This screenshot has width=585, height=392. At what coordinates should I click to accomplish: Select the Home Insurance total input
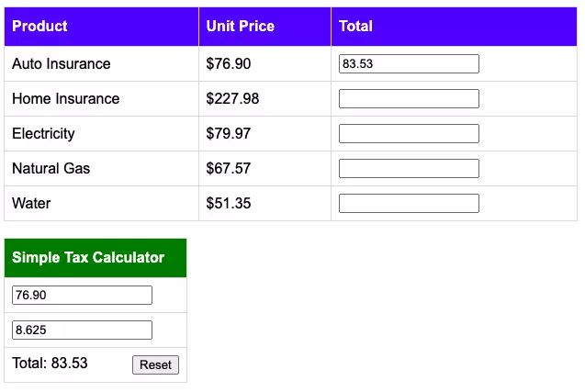pyautogui.click(x=409, y=99)
